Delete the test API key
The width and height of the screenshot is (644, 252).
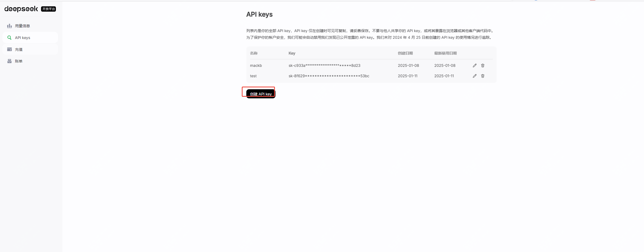482,76
